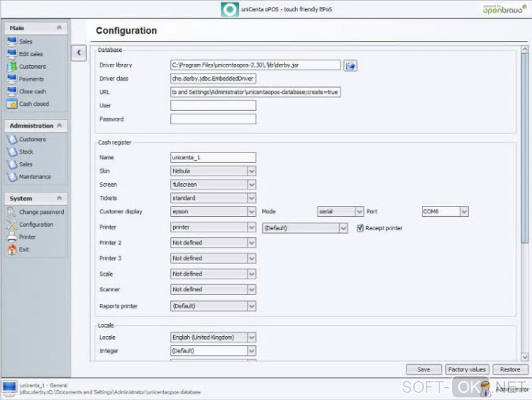Click Edit sales monitor icon
532x400 pixels.
tap(11, 54)
